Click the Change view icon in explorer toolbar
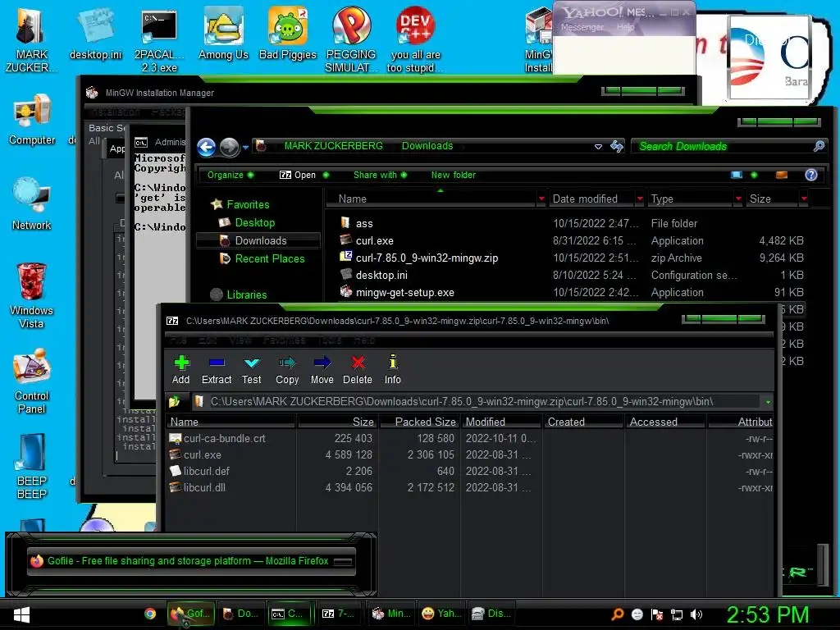 (x=737, y=175)
